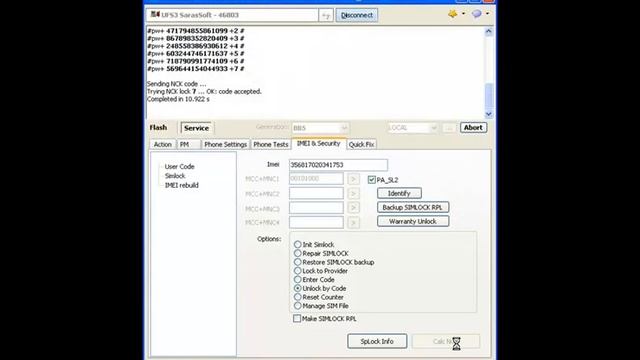Click the arrow button next to MCC+MNC3

[353, 208]
